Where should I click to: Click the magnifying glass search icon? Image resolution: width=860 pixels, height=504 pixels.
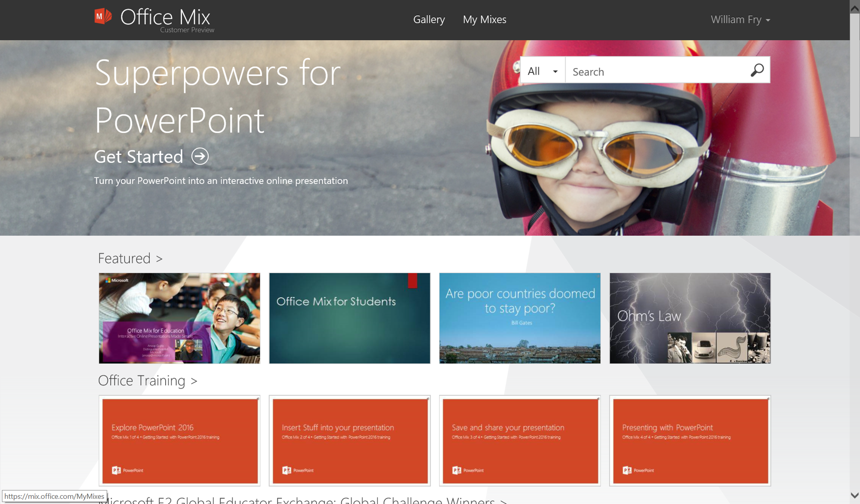point(757,70)
